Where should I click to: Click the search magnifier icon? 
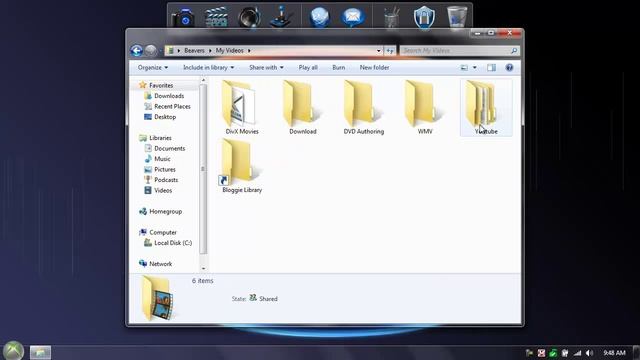click(x=514, y=51)
